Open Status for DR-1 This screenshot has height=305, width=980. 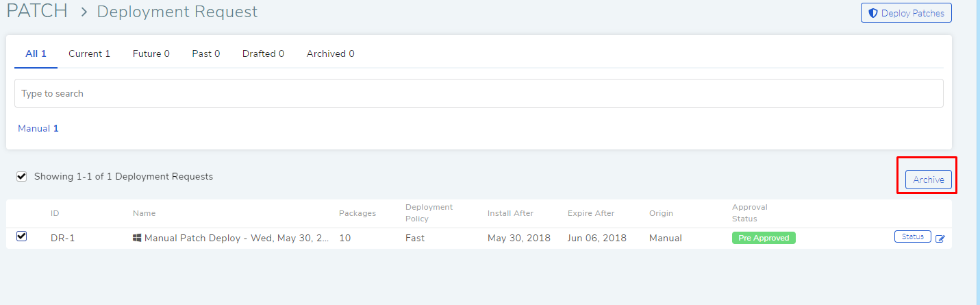(x=912, y=237)
